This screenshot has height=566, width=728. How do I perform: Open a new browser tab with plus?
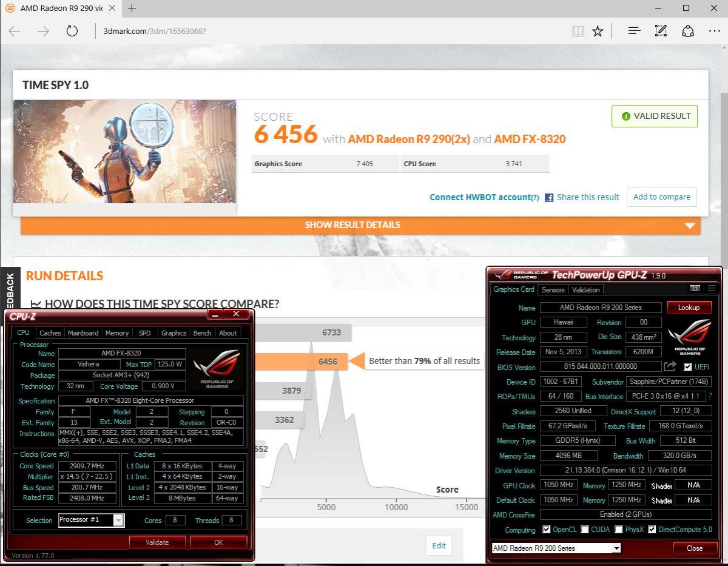pyautogui.click(x=132, y=8)
